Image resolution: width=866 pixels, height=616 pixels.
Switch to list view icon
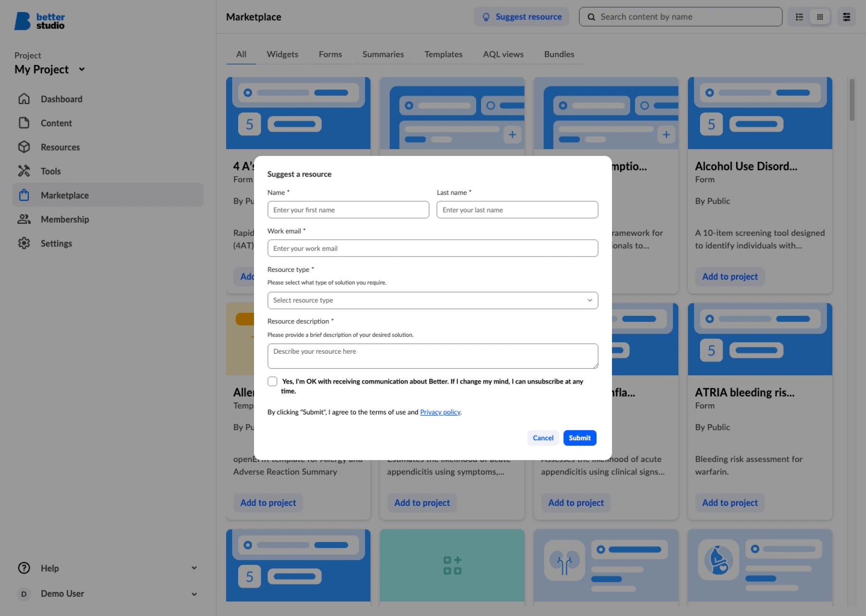[x=800, y=17]
